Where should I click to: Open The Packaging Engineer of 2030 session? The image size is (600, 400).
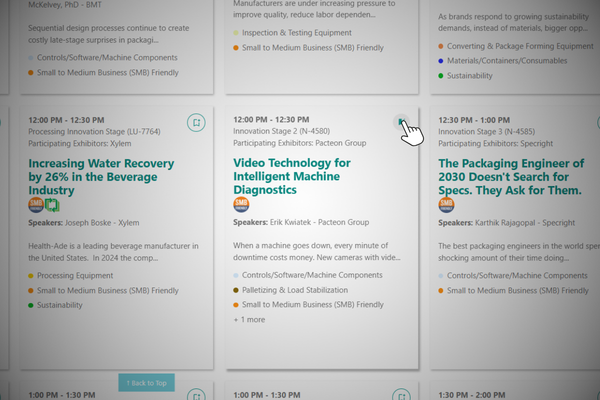pyautogui.click(x=511, y=177)
